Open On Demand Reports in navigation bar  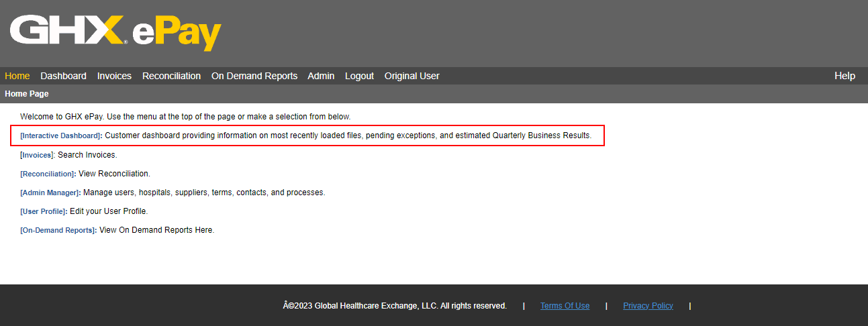(x=254, y=76)
